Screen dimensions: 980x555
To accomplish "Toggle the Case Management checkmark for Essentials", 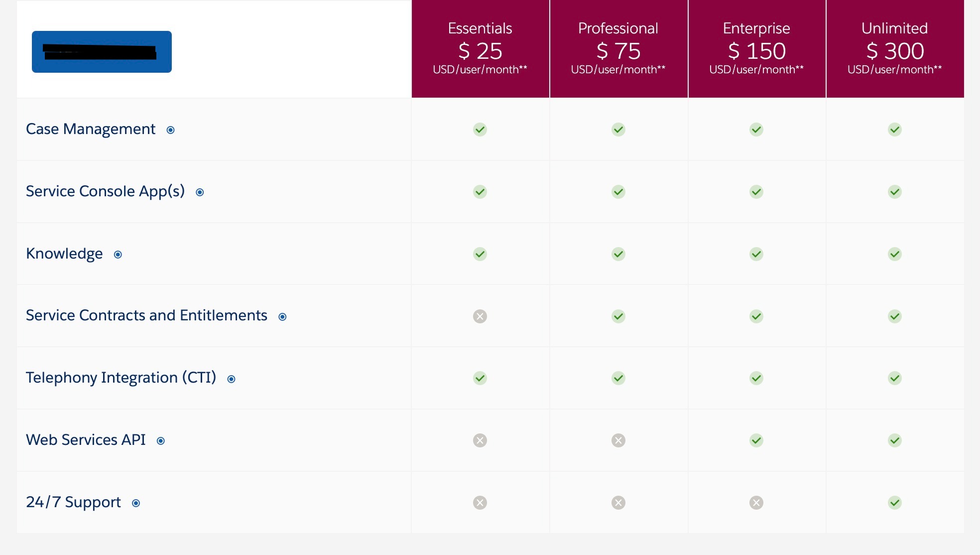I will click(x=480, y=129).
